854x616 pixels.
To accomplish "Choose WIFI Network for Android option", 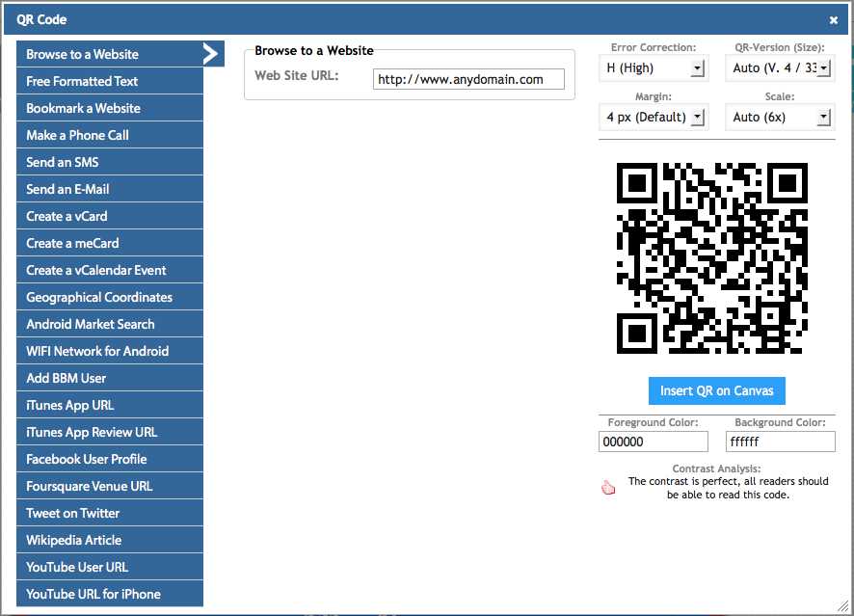I will (x=110, y=351).
